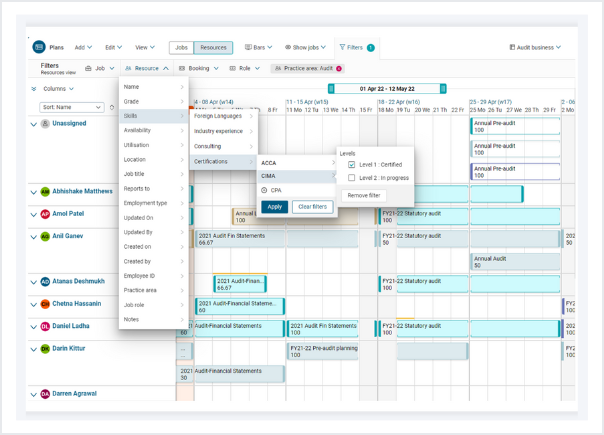
Task: Click Darin Kittur avatar
Action: (45, 349)
